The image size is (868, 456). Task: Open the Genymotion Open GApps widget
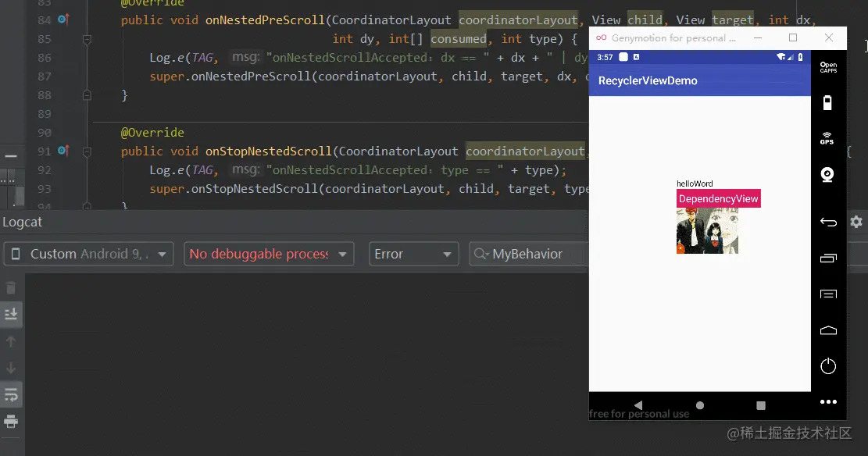[828, 67]
